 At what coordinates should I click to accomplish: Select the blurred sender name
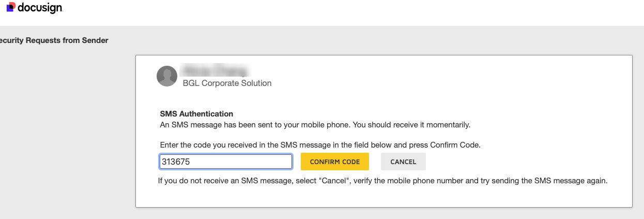pos(214,70)
